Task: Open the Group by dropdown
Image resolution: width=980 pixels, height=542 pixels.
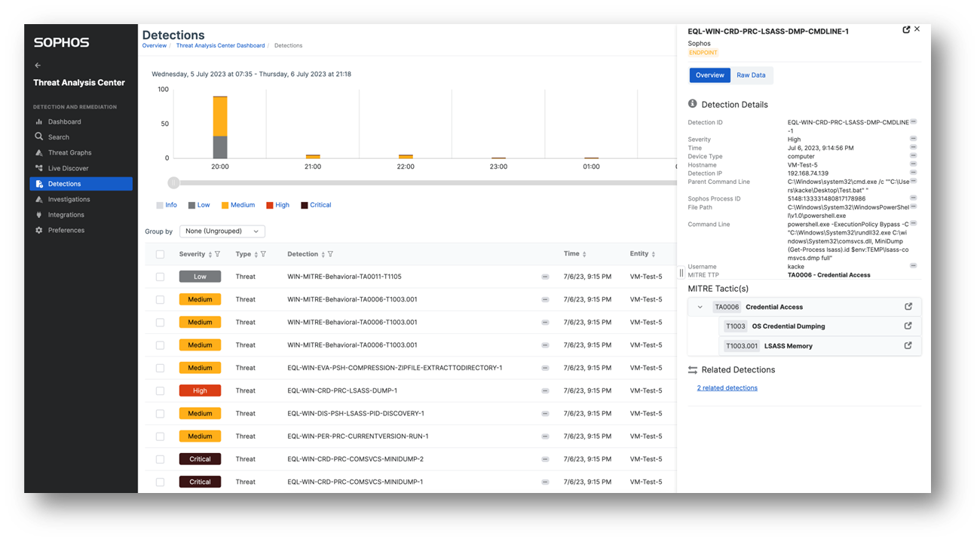Action: coord(222,231)
